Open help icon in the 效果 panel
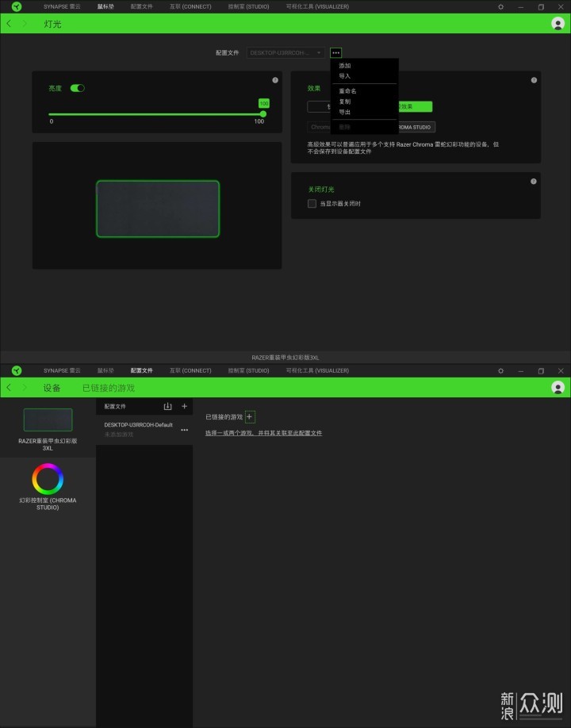This screenshot has height=728, width=571. (534, 80)
